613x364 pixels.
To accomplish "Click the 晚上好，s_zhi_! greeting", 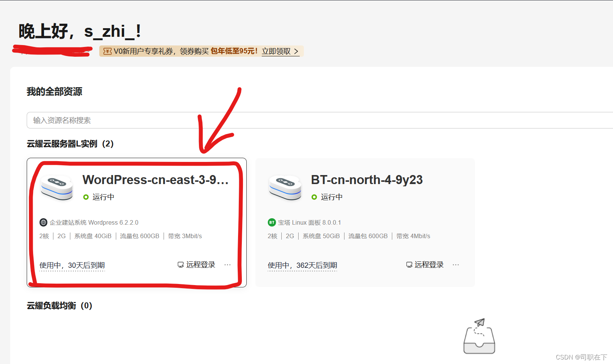I will (x=80, y=31).
